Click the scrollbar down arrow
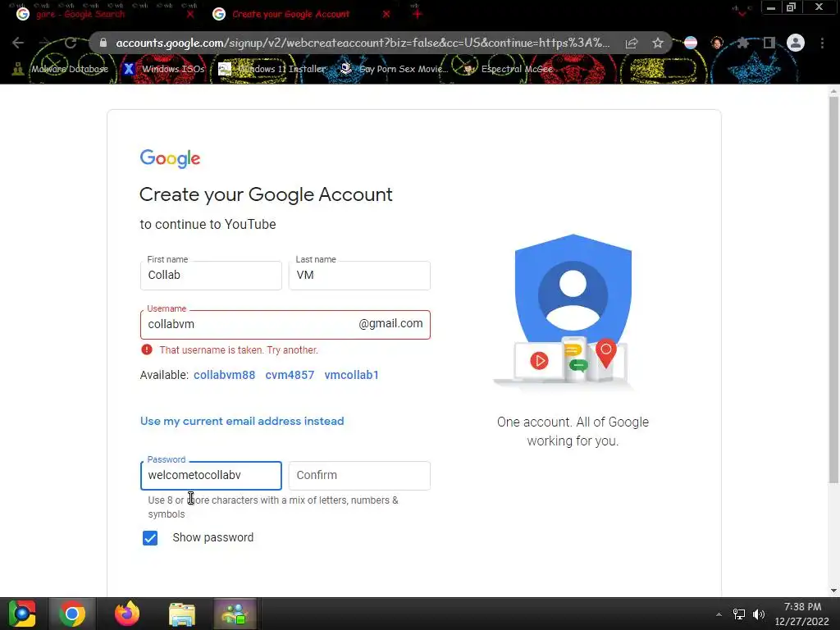This screenshot has height=630, width=840. tap(833, 591)
